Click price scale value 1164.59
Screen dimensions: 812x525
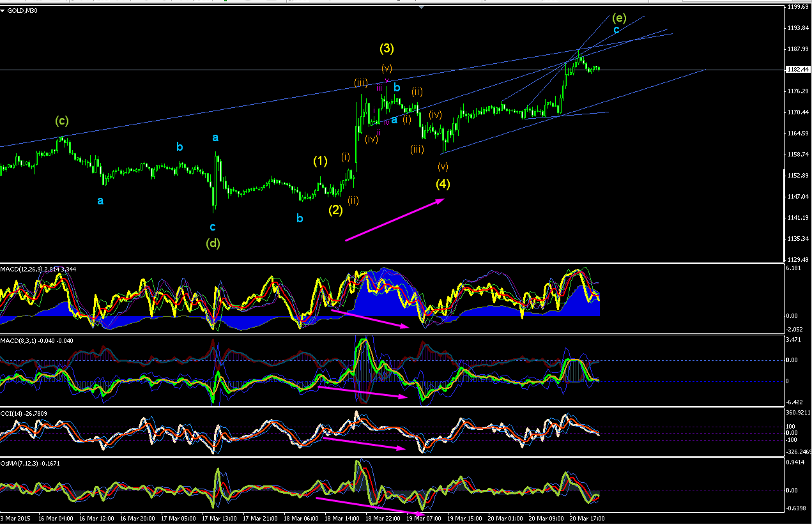pos(797,133)
